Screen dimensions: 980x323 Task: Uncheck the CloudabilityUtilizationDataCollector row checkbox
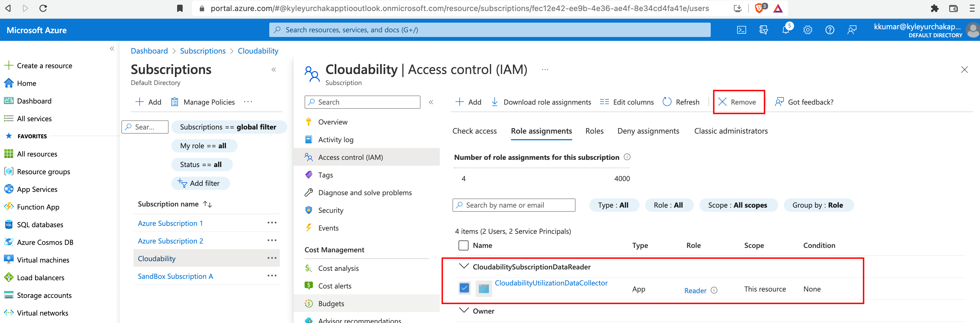coord(464,288)
